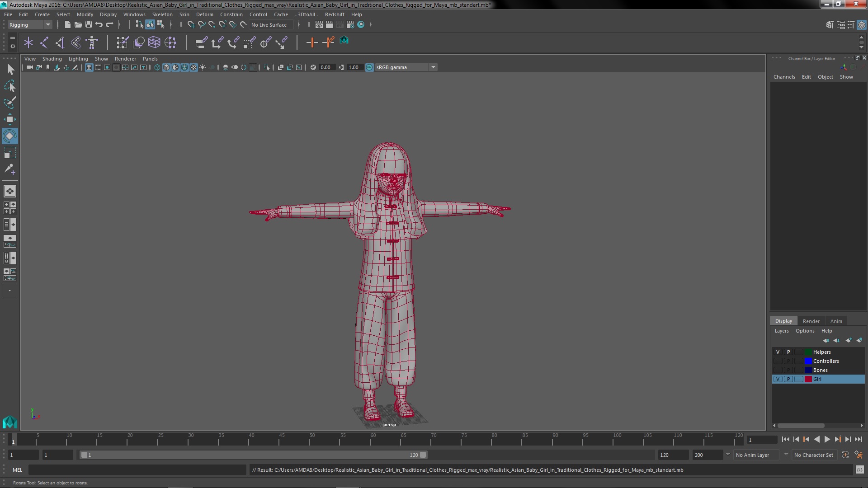868x488 pixels.
Task: Click the Create Joints shelf icon
Action: coord(44,42)
